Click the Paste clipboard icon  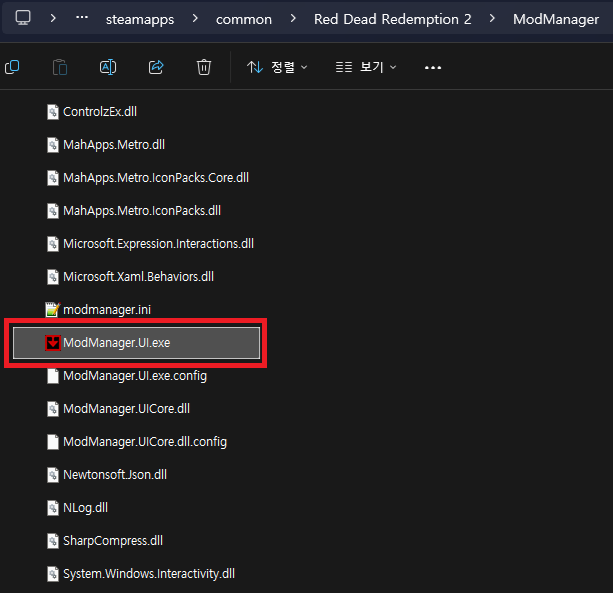pos(60,67)
